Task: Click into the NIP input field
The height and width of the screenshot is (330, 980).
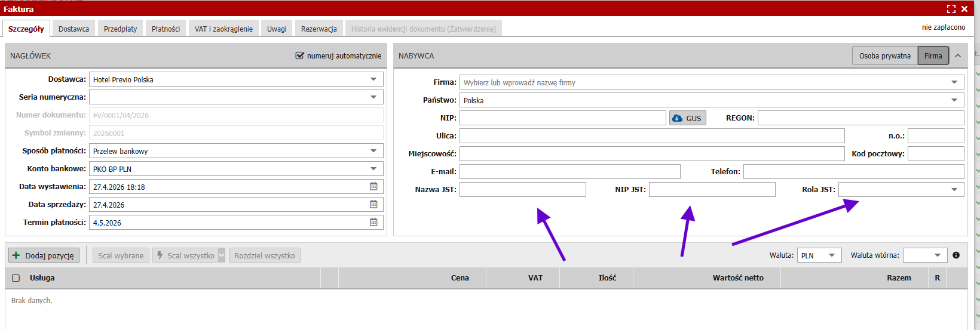Action: (562, 118)
